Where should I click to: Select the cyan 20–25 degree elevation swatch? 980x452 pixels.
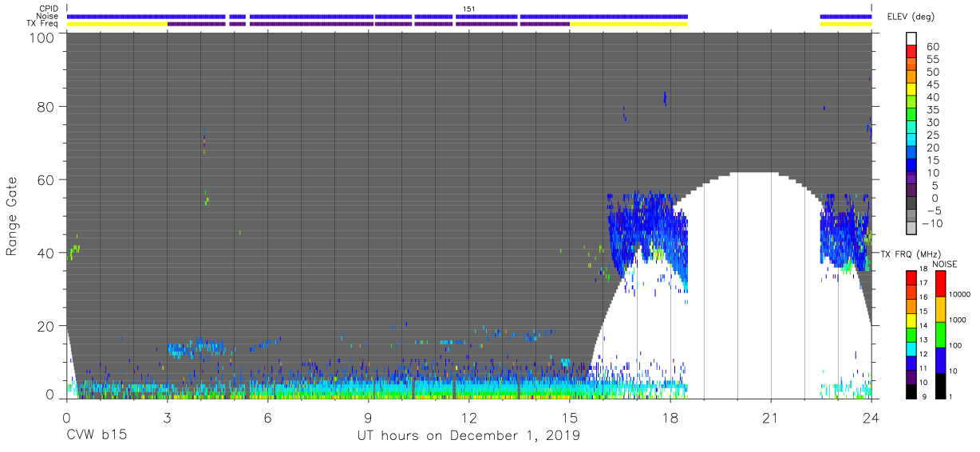(911, 141)
